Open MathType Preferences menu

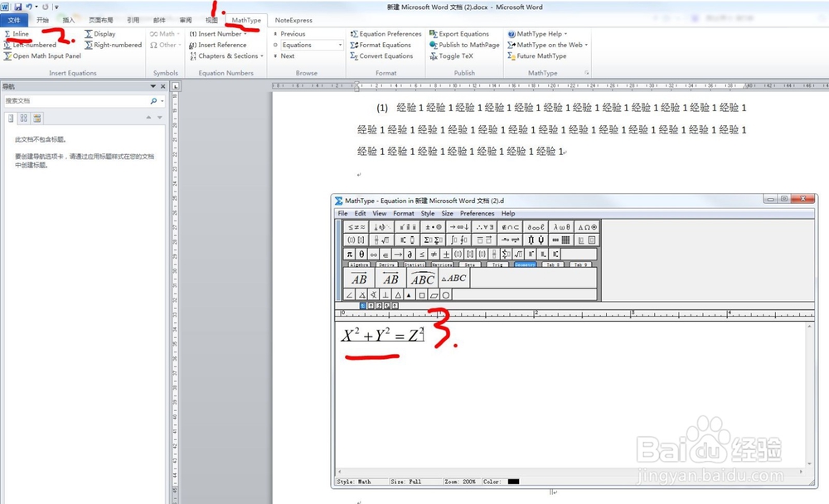[x=477, y=213]
